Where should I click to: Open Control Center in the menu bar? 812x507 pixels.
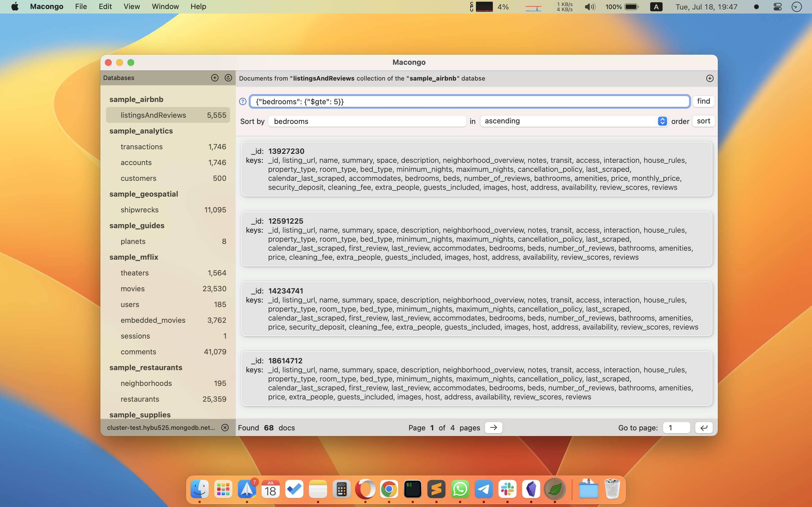click(777, 7)
